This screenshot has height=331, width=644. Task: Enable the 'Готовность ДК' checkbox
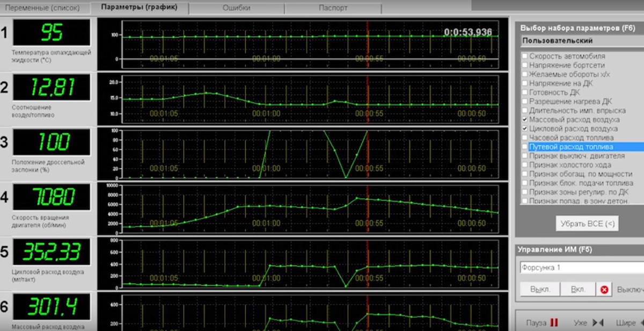pyautogui.click(x=524, y=92)
